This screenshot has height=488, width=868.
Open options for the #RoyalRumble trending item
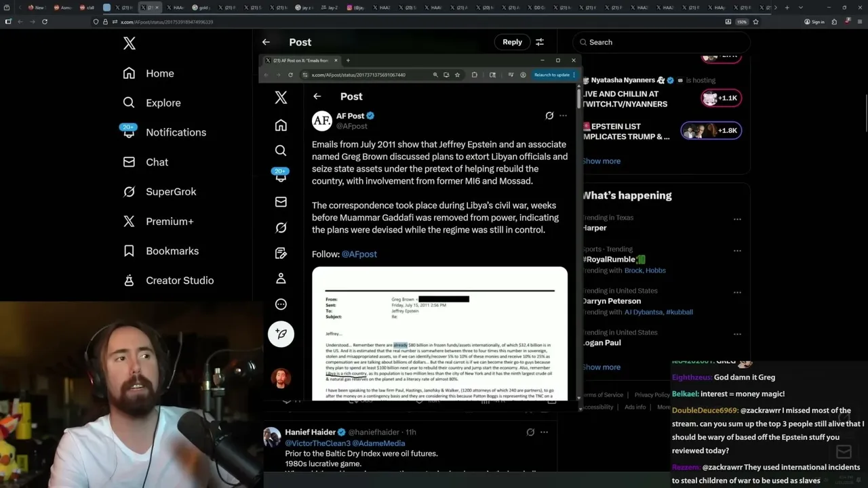(x=737, y=251)
